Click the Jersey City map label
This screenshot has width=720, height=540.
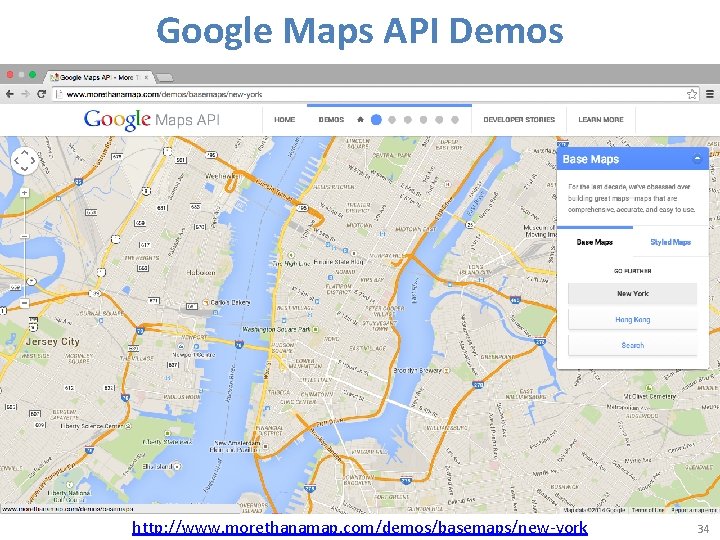53,342
